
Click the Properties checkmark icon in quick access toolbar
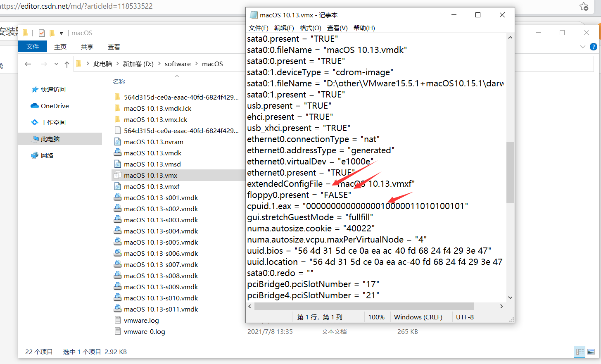pos(42,33)
